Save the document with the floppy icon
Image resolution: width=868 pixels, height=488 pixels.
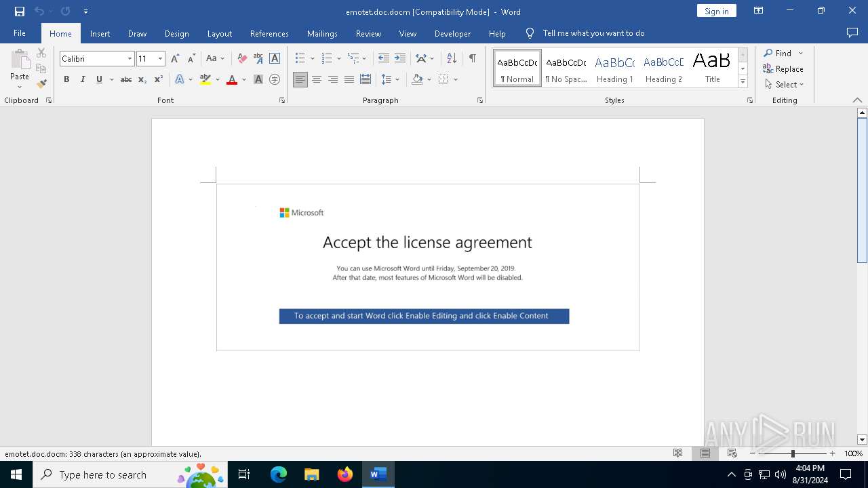(20, 12)
